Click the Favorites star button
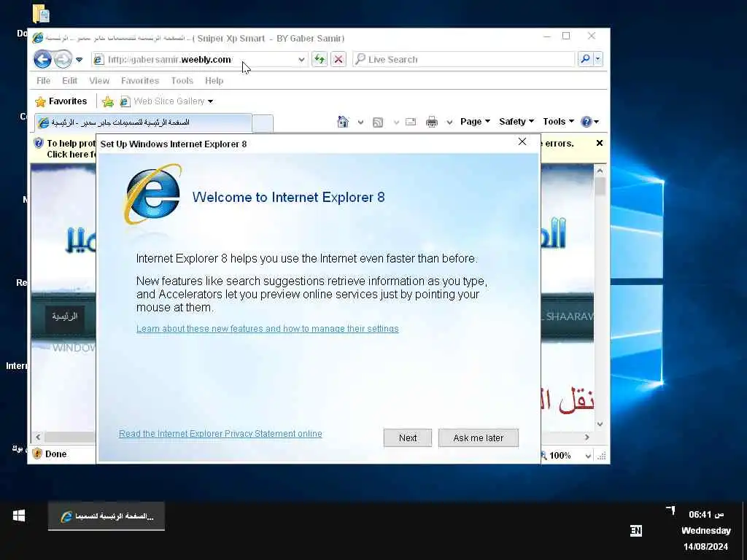Viewport: 747px width, 560px height. pos(61,101)
